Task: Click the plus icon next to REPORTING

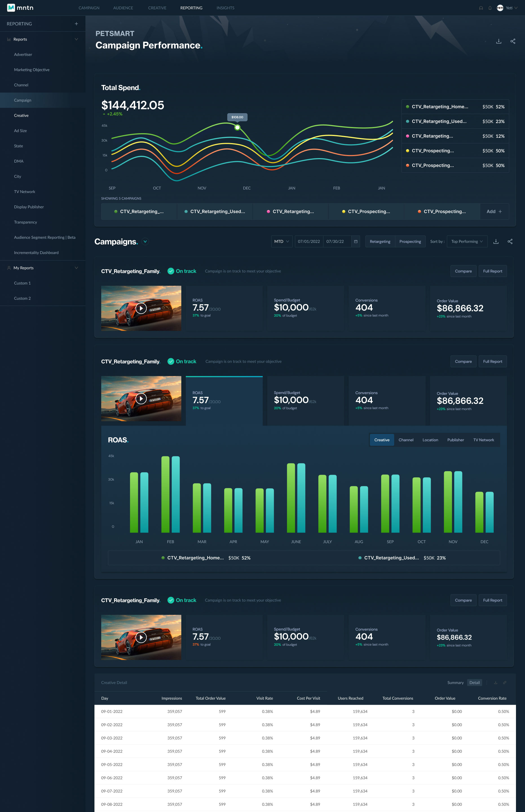Action: click(x=76, y=24)
